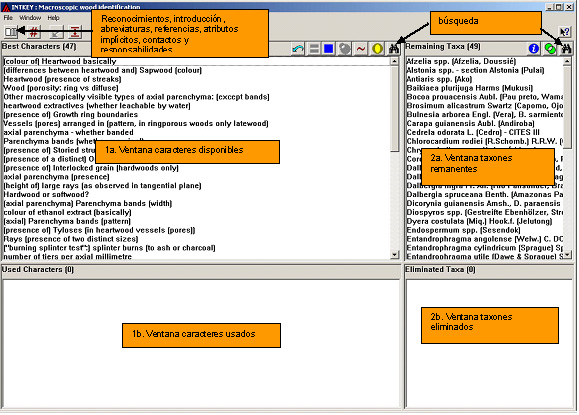Screen dimensions: 579x415
Task: Select taxon 'Baikiaea plurijuga Harms (Mukusi)'
Action: pos(470,88)
